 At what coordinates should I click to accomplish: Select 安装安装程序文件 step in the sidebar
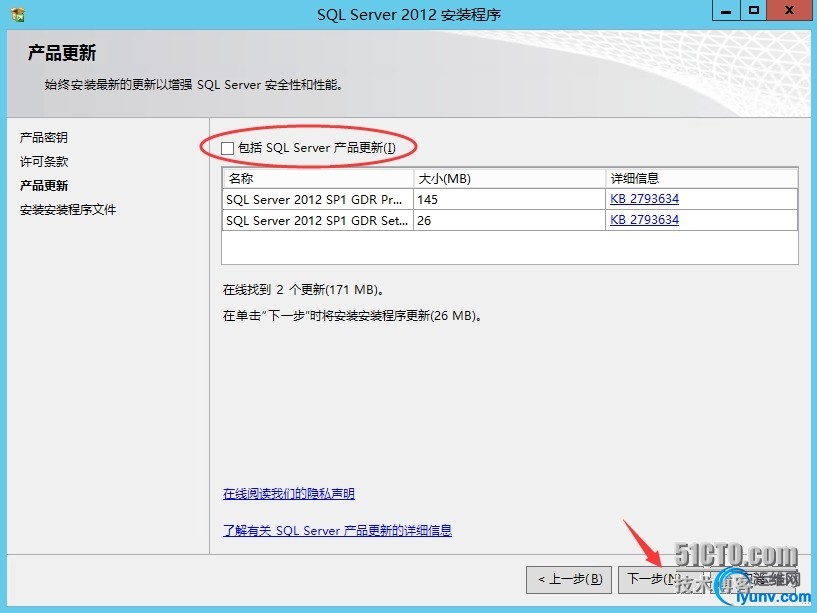68,210
